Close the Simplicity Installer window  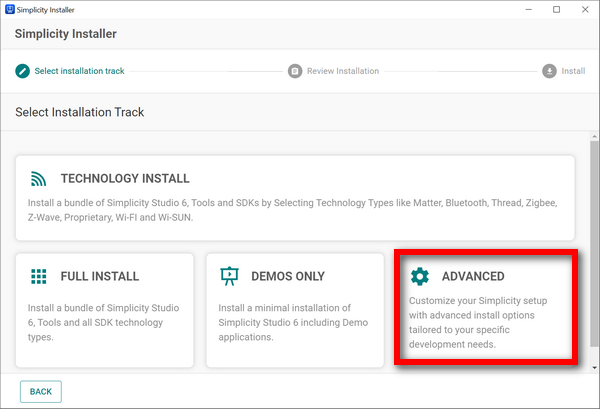tap(585, 10)
